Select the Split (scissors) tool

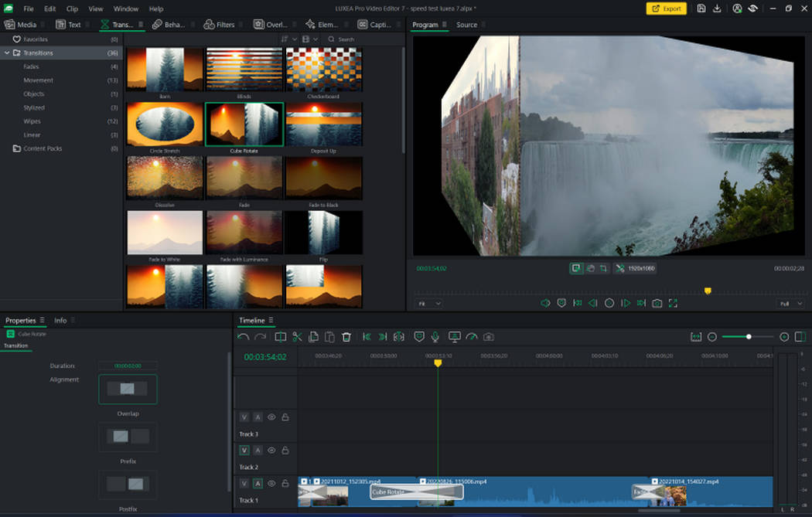(x=297, y=337)
